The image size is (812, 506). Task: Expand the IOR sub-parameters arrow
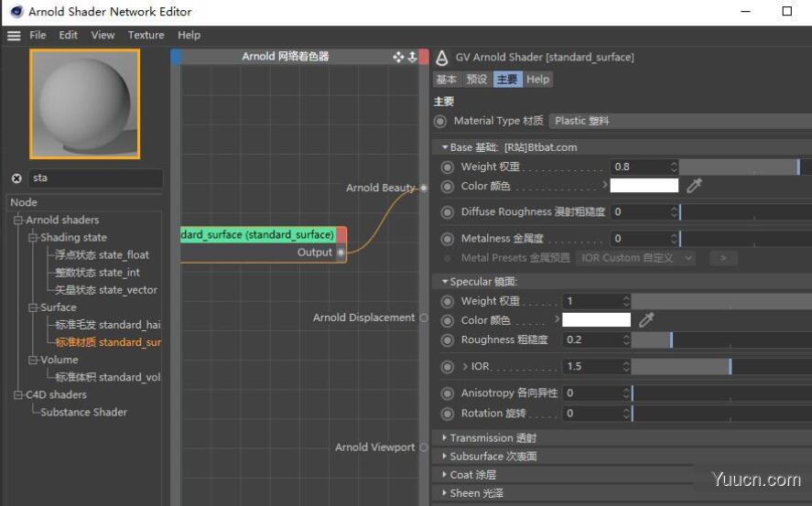coord(464,366)
